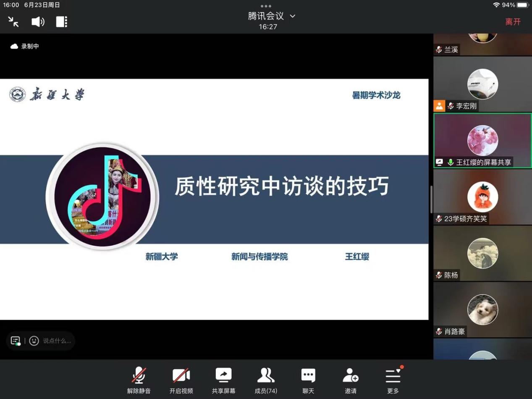Tap the 录制中 cloud recording indicator
Screen dimensions: 532x399
(25, 46)
